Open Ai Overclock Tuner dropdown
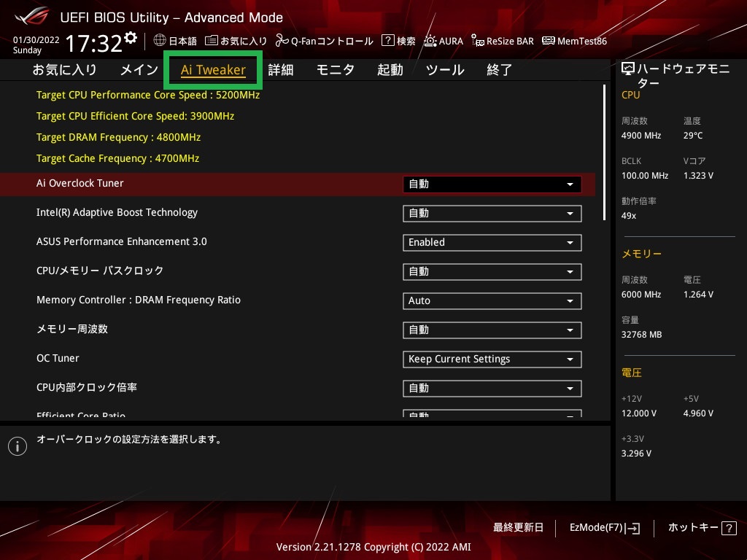Viewport: 747px width, 560px height. (x=492, y=184)
